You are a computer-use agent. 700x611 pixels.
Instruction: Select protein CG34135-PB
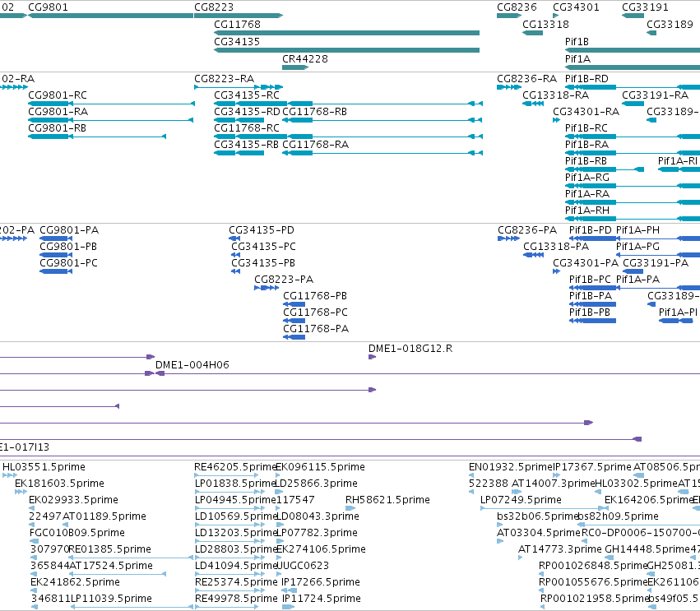point(263,264)
